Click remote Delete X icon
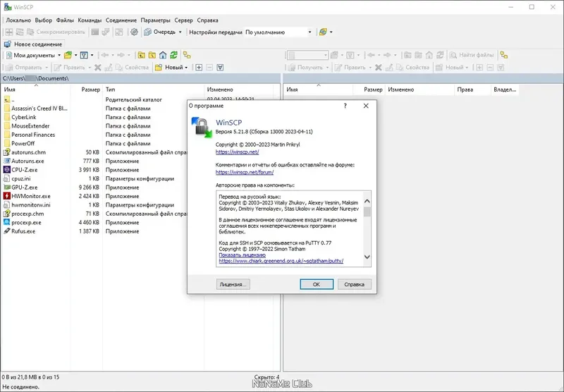The image size is (564, 392). [x=378, y=67]
